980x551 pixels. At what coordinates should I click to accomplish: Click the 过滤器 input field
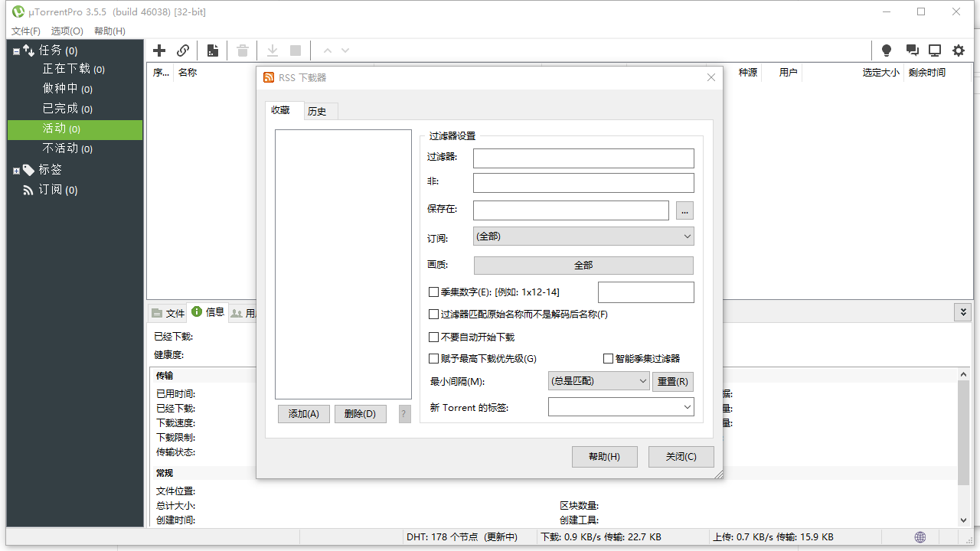(583, 158)
